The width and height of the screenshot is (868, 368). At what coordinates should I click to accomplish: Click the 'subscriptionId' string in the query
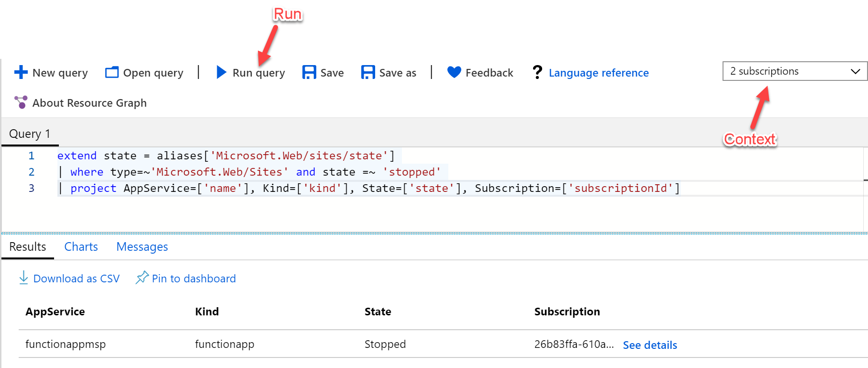[x=621, y=188]
